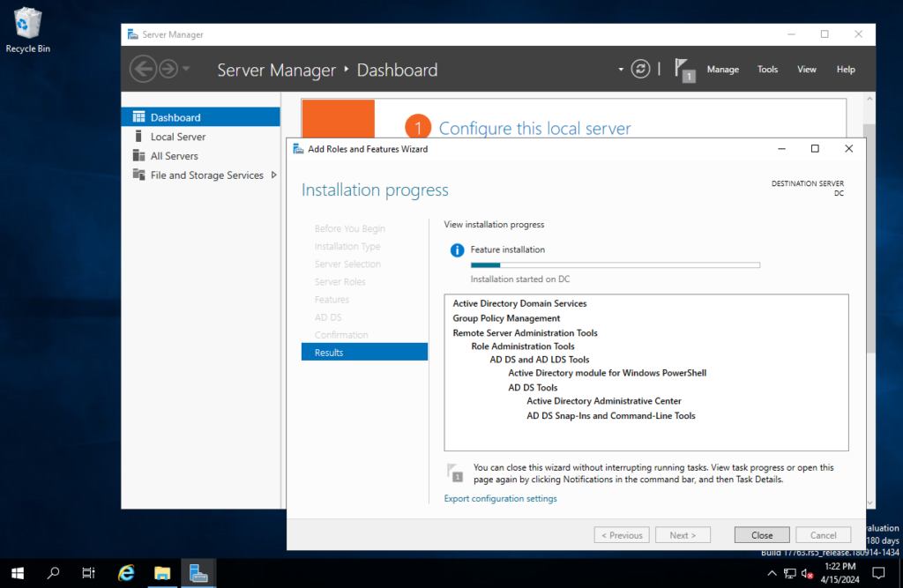Click the All Servers icon
903x588 pixels.
coord(138,155)
